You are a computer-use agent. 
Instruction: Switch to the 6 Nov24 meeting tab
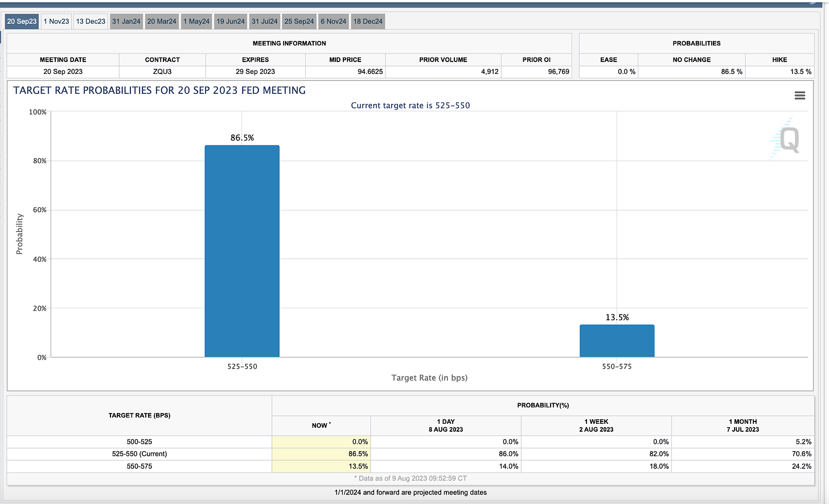tap(333, 21)
